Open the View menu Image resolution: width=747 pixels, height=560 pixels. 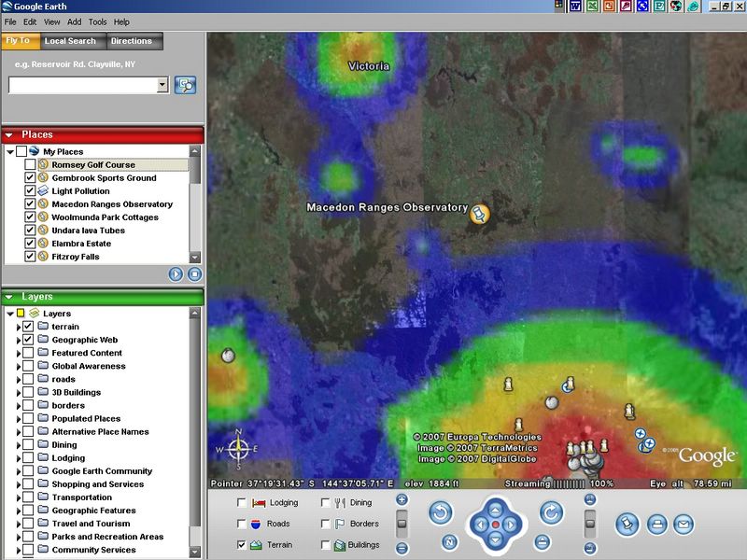coord(52,21)
